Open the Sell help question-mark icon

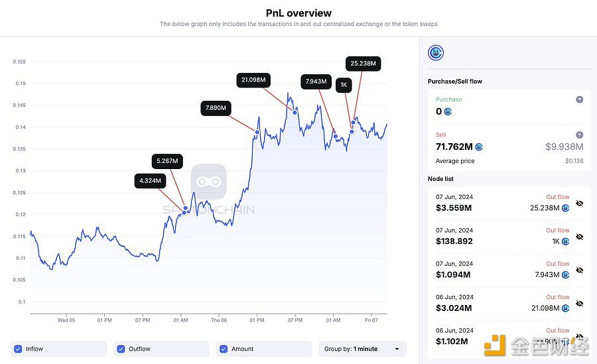580,135
